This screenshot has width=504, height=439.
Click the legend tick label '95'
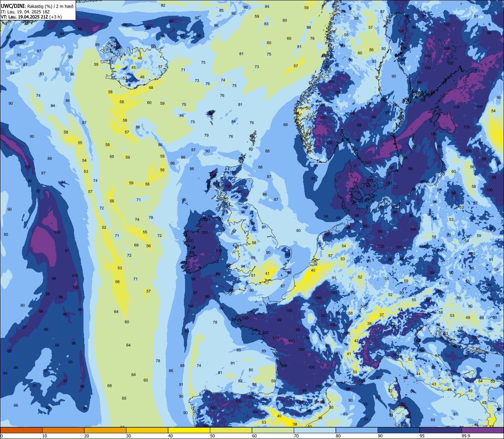[x=422, y=436]
